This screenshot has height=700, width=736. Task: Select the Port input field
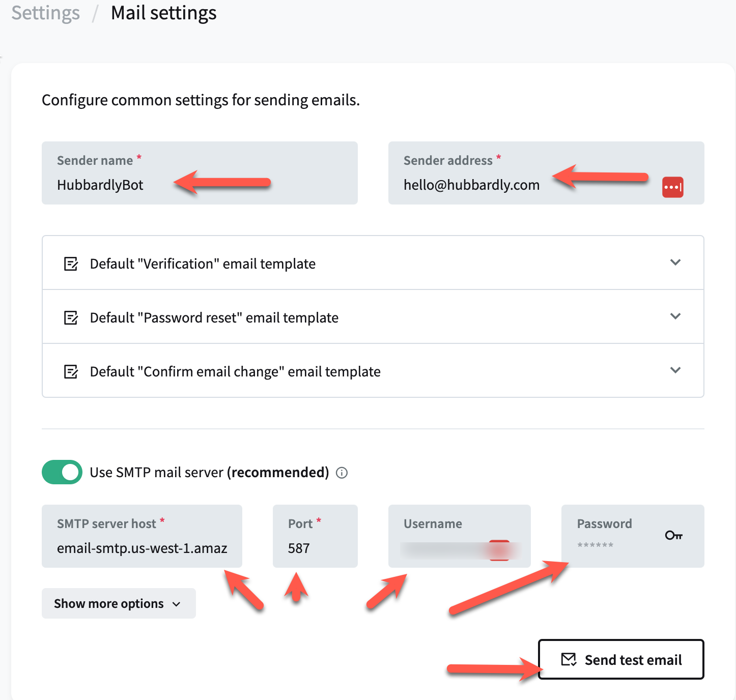pyautogui.click(x=315, y=548)
